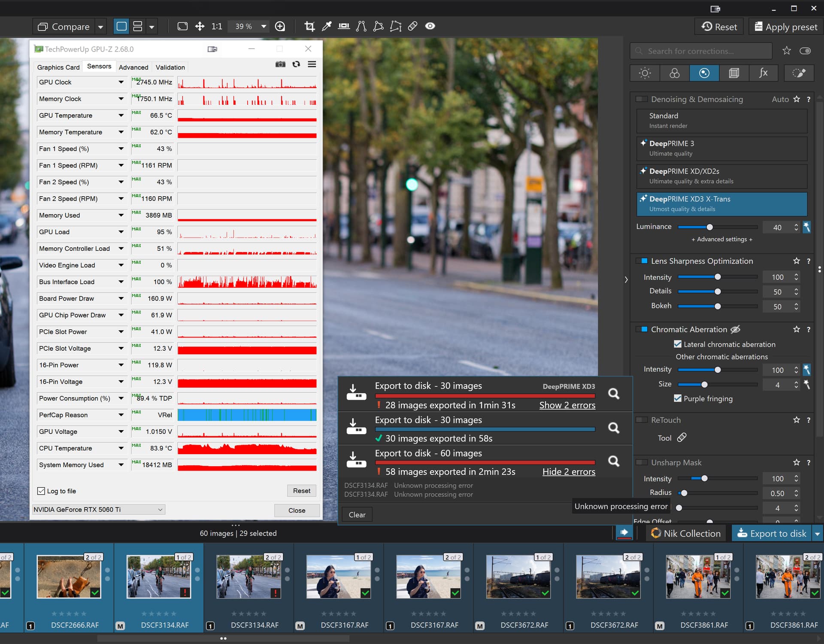
Task: Open the Color palette tab
Action: pyautogui.click(x=674, y=73)
